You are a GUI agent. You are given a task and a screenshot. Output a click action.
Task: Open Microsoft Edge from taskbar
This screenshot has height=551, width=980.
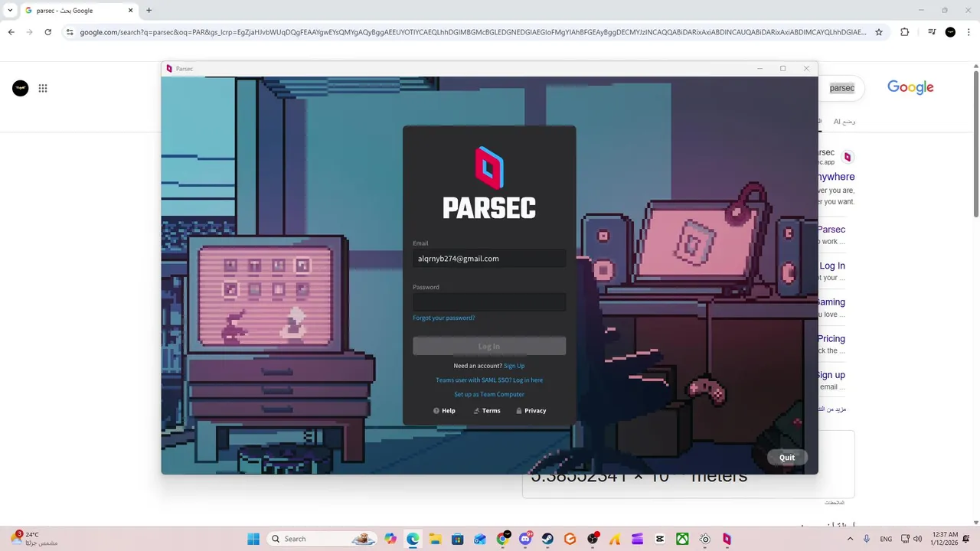(413, 539)
